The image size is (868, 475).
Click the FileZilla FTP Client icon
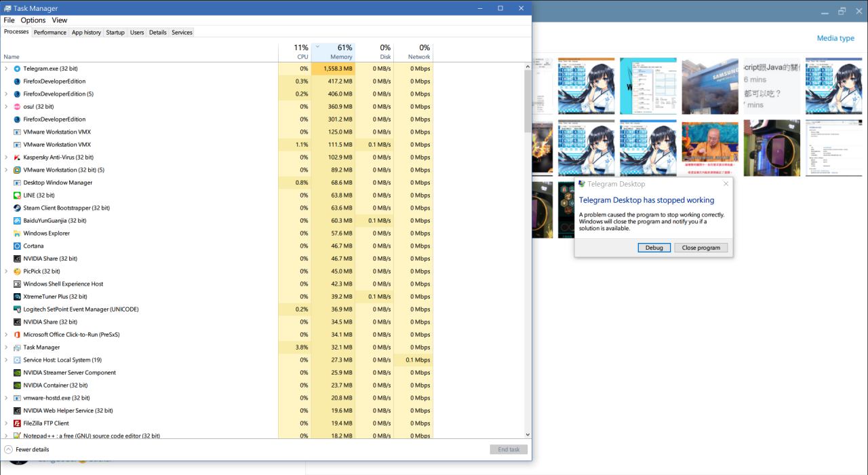point(17,423)
